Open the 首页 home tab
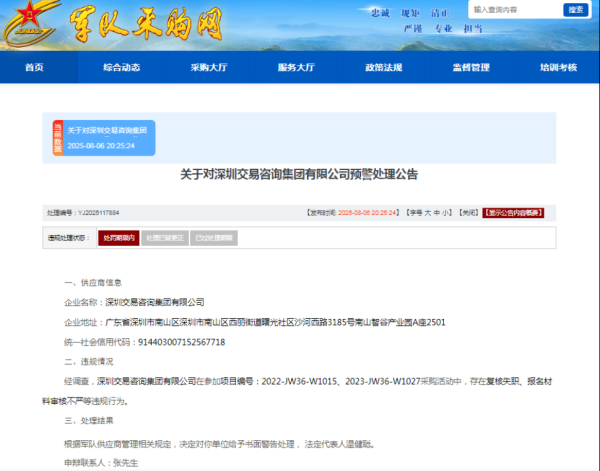Viewport: 600px width, 471px height. tap(35, 67)
